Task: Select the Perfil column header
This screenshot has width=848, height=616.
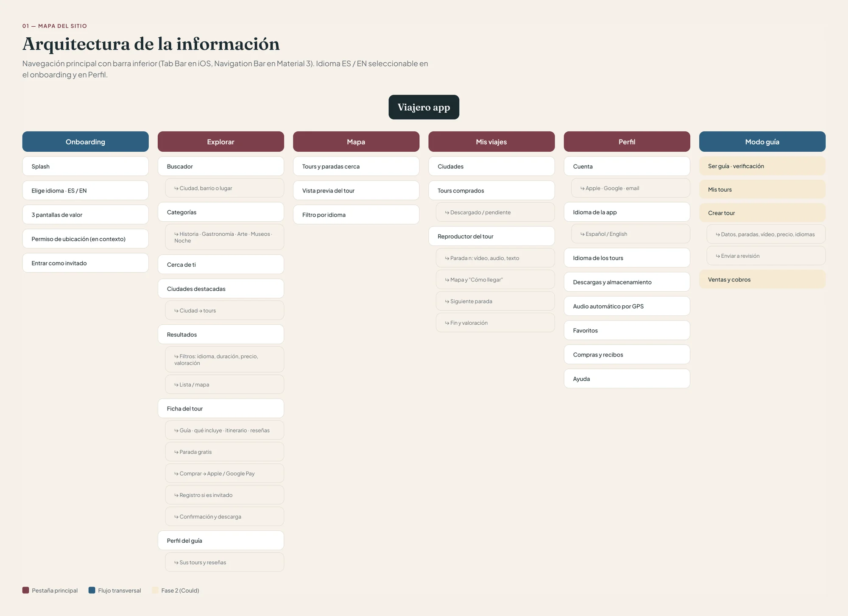Action: 627,142
